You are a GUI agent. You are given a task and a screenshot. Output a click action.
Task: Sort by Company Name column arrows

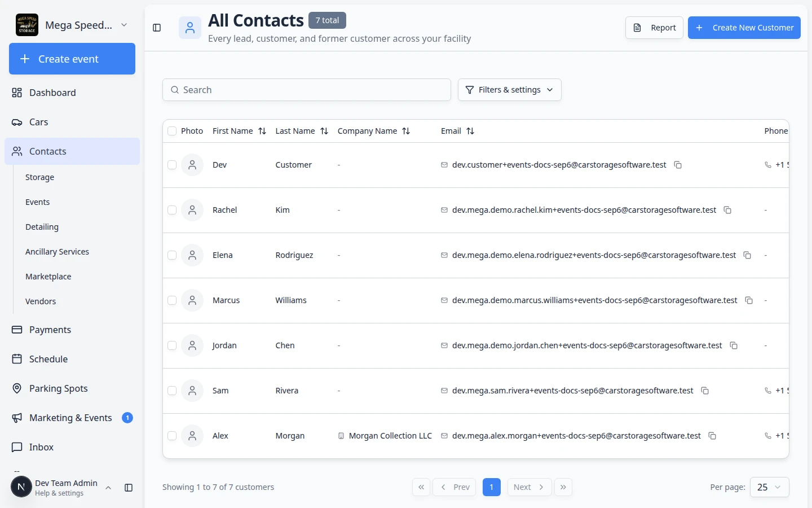coord(406,131)
